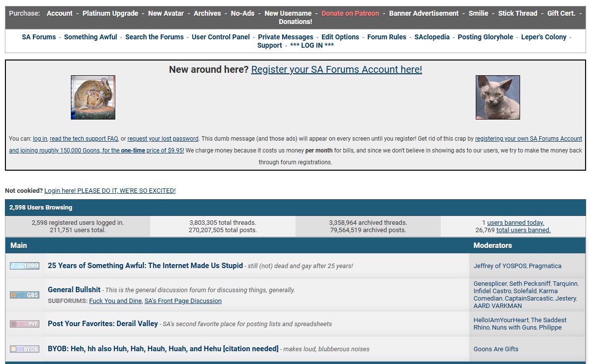Open Something Awful nav link
The image size is (591, 364).
point(91,37)
